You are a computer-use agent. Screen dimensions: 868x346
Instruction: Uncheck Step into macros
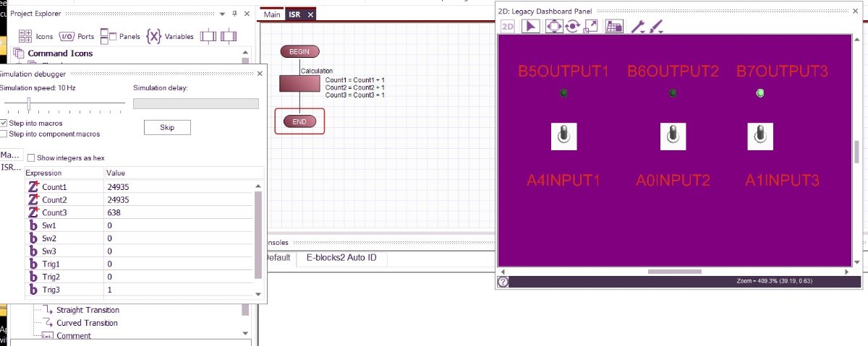[x=4, y=124]
